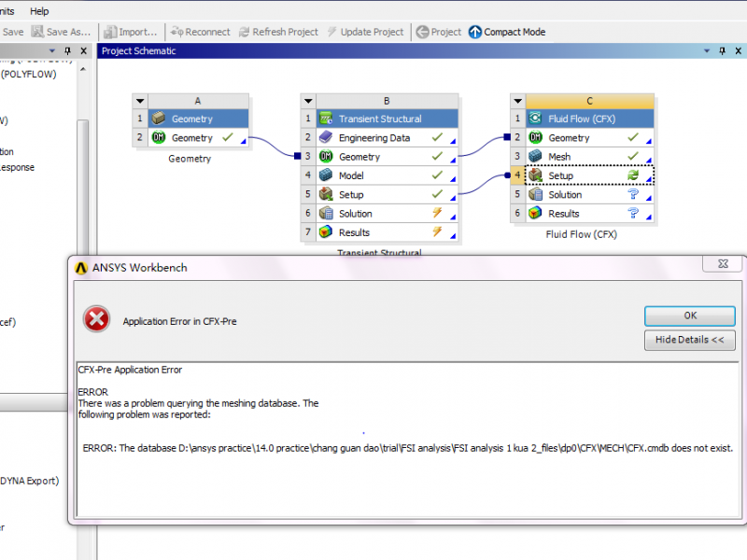747x560 pixels.
Task: Click the Model cell icon in system B
Action: point(326,175)
